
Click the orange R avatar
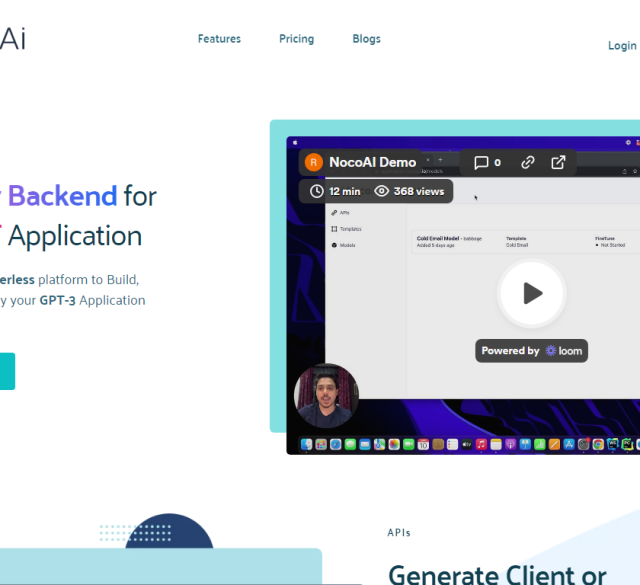(313, 162)
